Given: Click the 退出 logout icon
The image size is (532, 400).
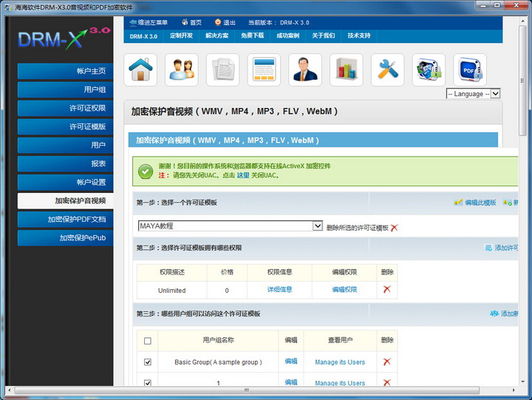Looking at the screenshot, I should (218, 22).
